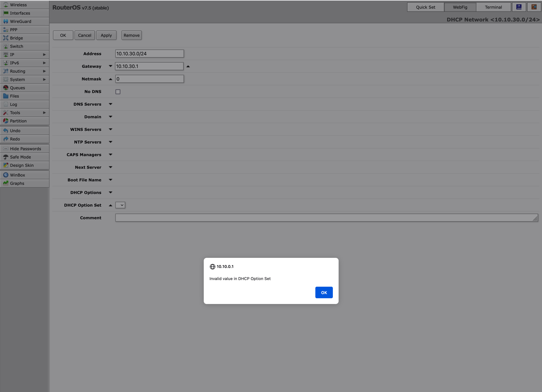Click the Undo arrow icon

click(6, 131)
